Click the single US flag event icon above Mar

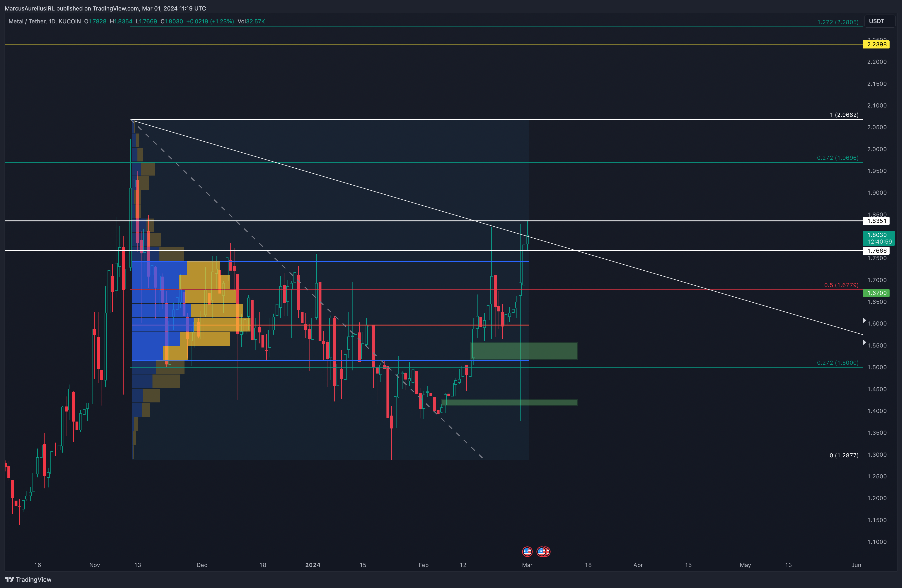coord(527,551)
